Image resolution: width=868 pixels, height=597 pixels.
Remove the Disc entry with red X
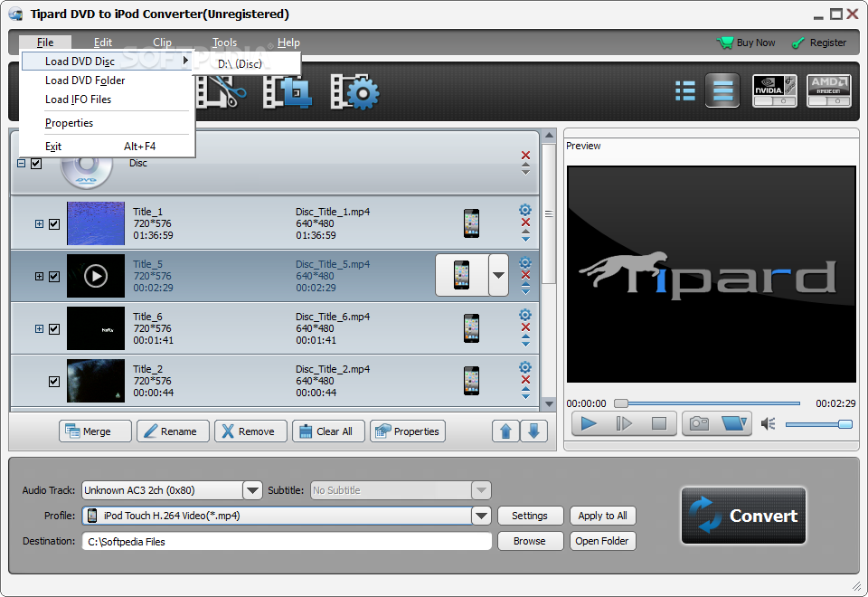click(525, 155)
